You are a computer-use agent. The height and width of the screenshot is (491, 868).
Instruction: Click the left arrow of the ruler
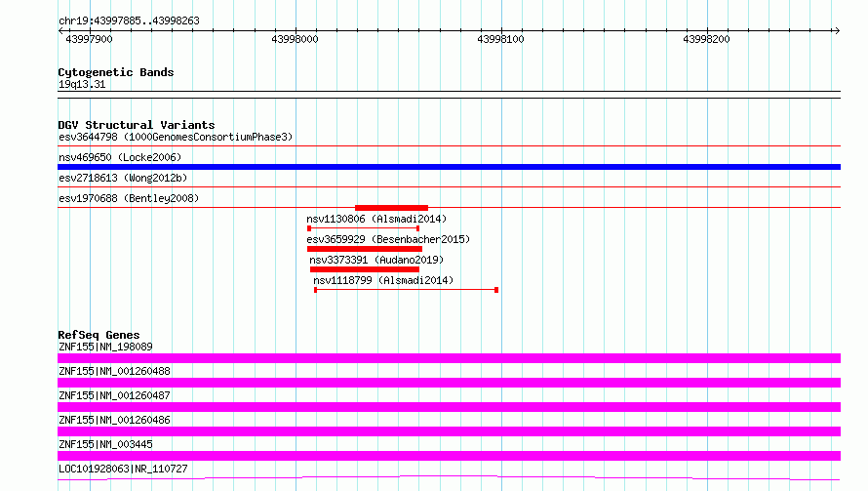point(60,30)
